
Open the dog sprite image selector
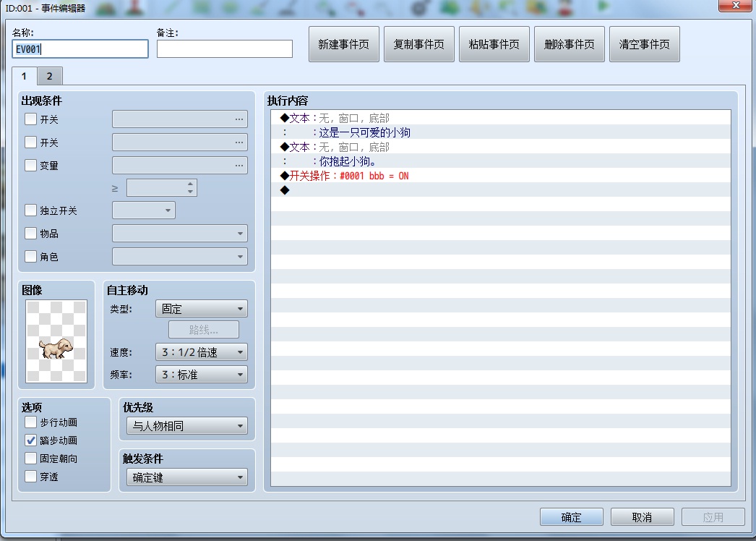56,341
